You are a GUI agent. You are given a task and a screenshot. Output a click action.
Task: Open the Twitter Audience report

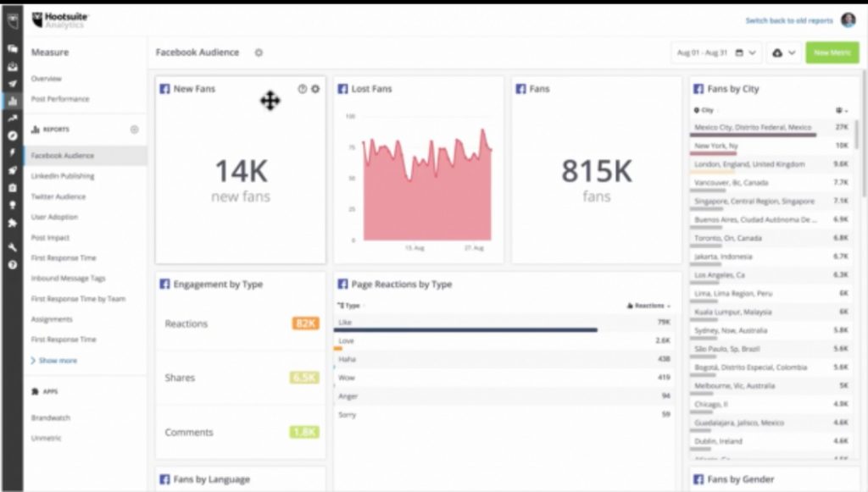[58, 196]
